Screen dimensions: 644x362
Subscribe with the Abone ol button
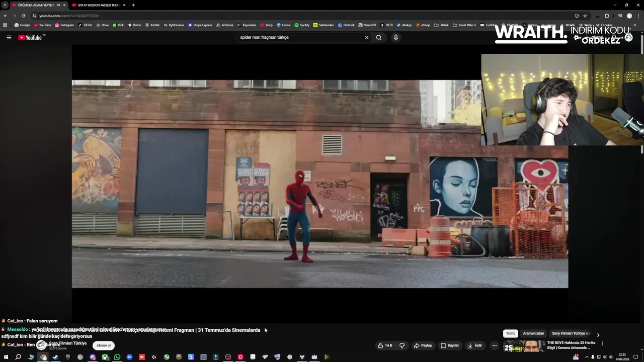coord(104,345)
